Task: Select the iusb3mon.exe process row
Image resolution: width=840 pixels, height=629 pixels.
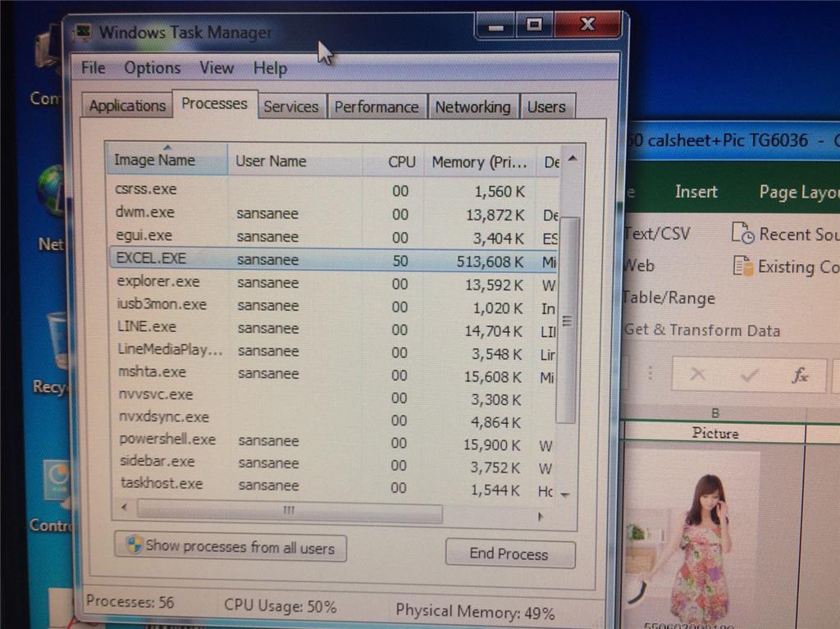Action: [333, 306]
